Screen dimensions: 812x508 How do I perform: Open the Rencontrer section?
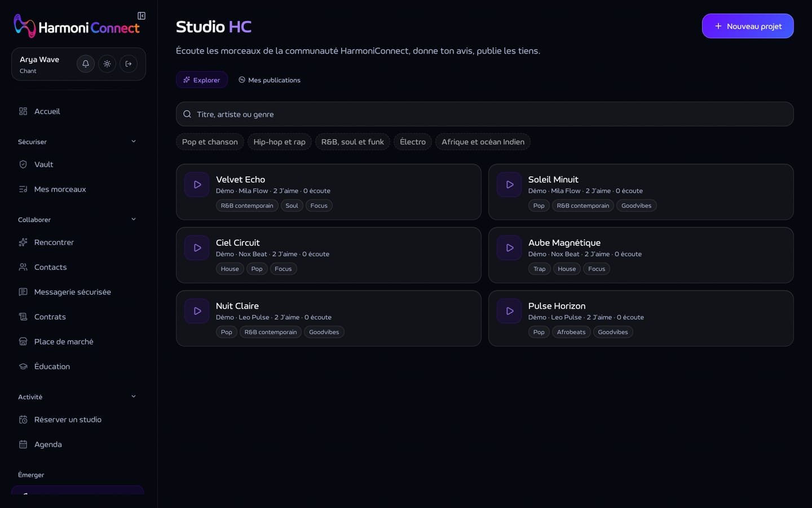(78, 242)
